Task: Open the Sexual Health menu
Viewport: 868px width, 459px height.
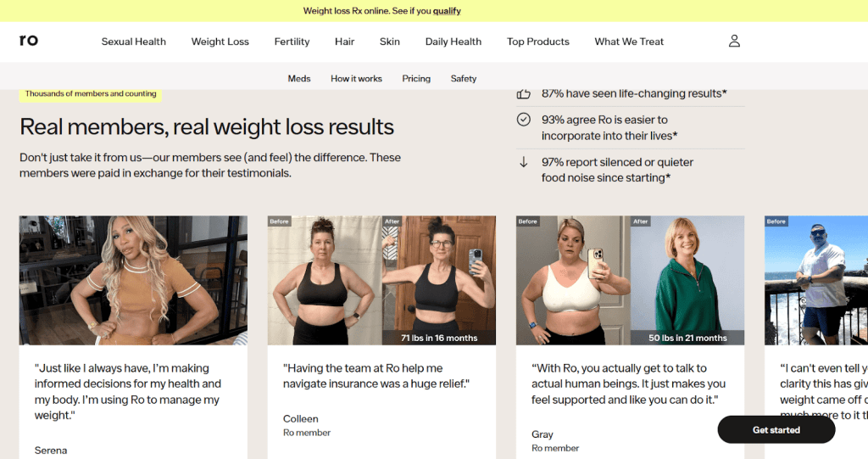Action: click(x=133, y=42)
